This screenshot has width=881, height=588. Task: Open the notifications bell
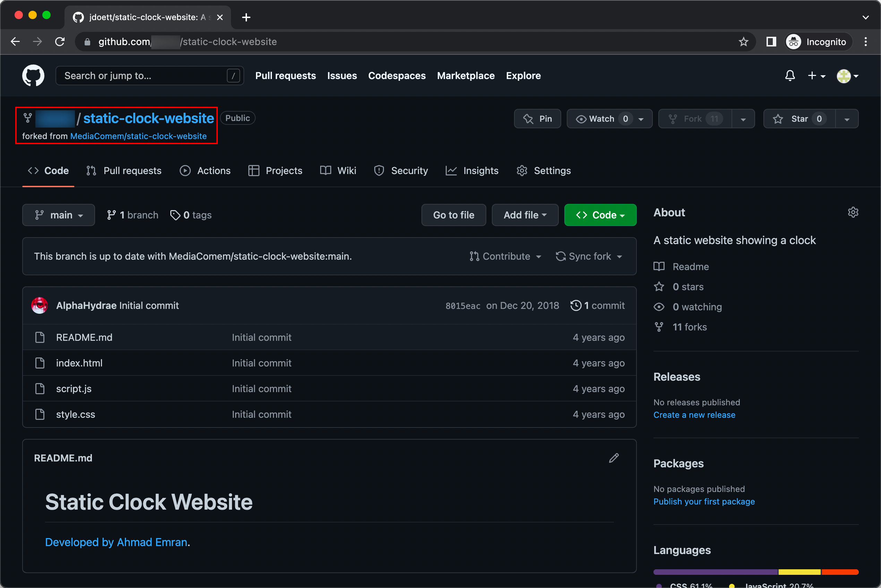coord(789,75)
